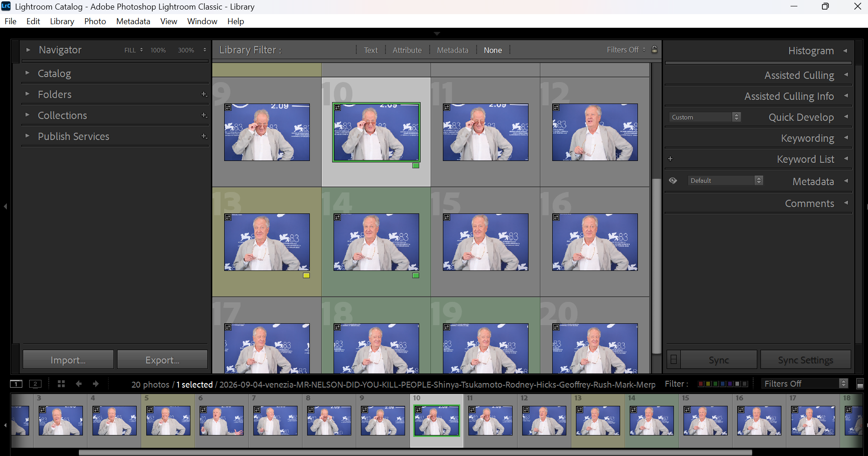Click the Sync Settings button
The width and height of the screenshot is (868, 456).
(x=806, y=360)
